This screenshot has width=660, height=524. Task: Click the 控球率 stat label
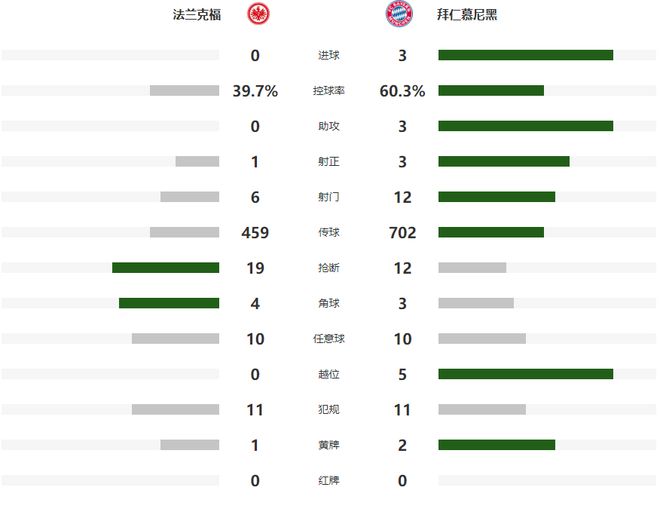point(328,91)
